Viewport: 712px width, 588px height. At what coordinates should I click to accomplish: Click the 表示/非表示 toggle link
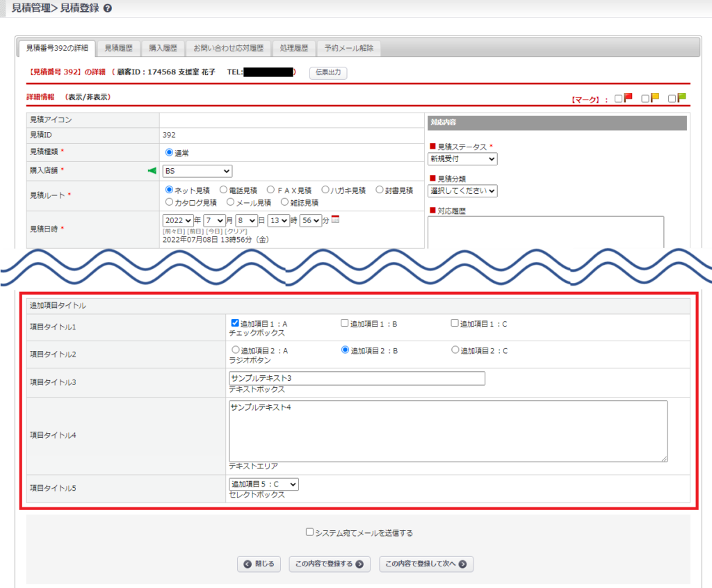pos(88,97)
